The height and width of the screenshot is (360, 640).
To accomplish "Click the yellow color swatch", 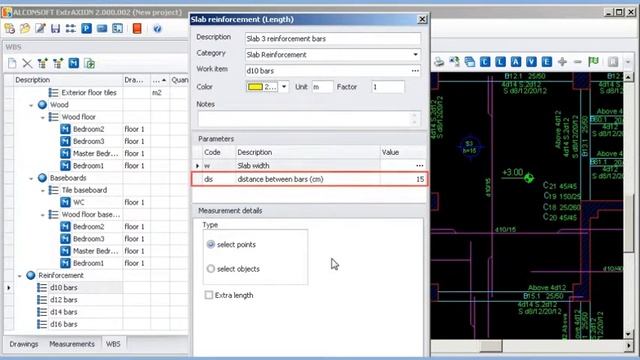I will tap(255, 87).
